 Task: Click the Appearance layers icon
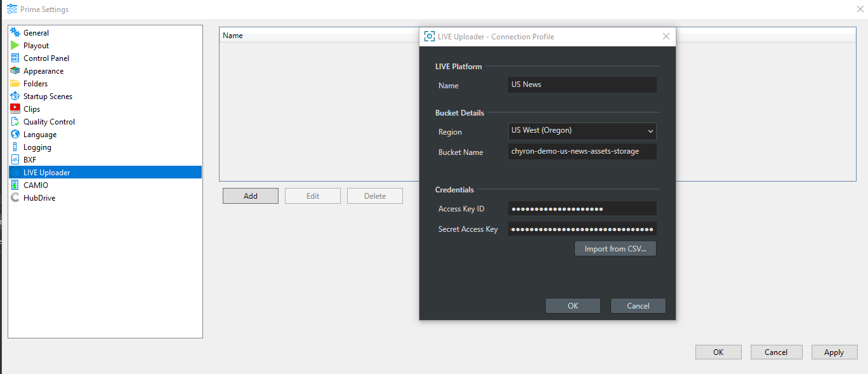[15, 70]
